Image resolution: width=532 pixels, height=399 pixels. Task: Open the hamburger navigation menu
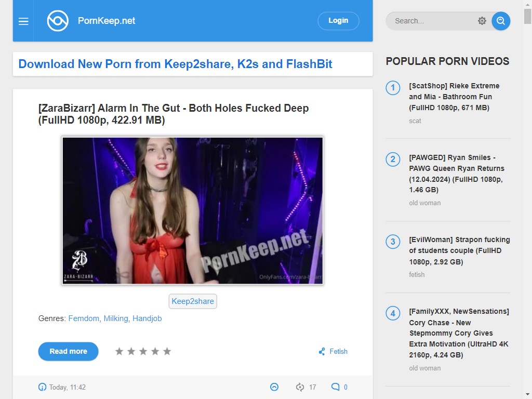click(23, 21)
